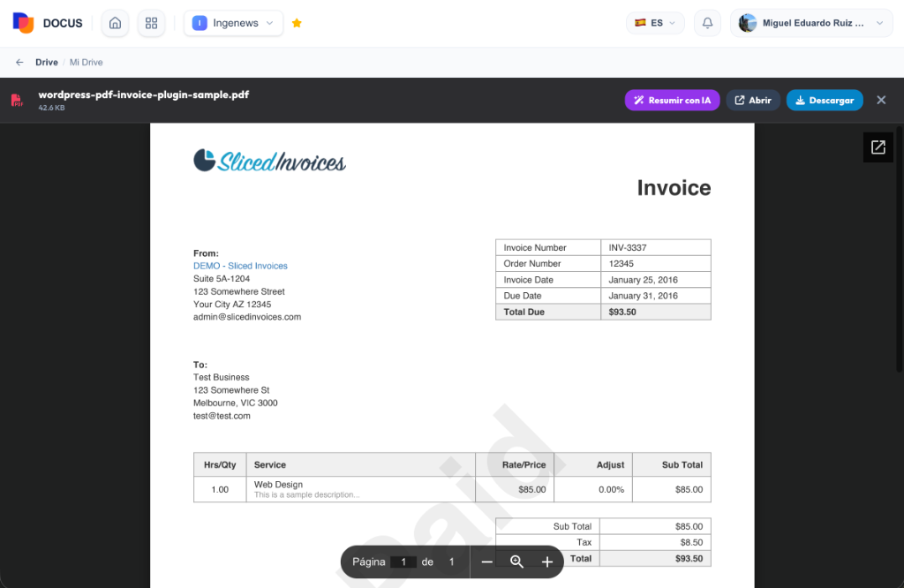Viewport: 904px width, 588px height.
Task: Click the user avatar picture
Action: point(748,23)
